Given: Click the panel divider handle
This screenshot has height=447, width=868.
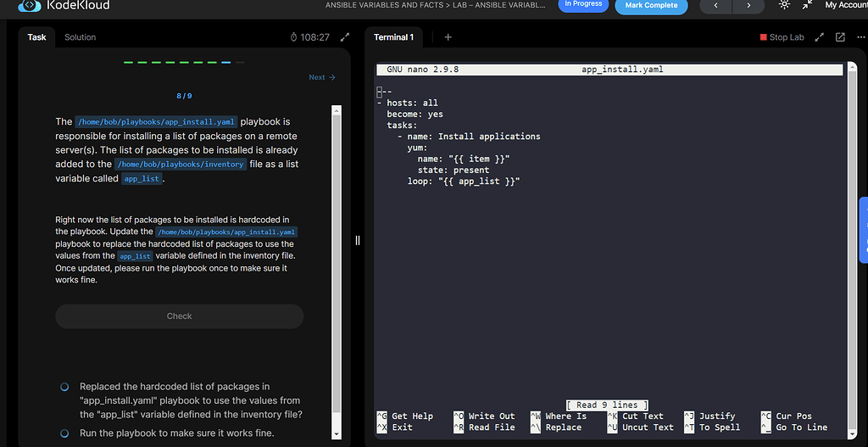Looking at the screenshot, I should [358, 240].
